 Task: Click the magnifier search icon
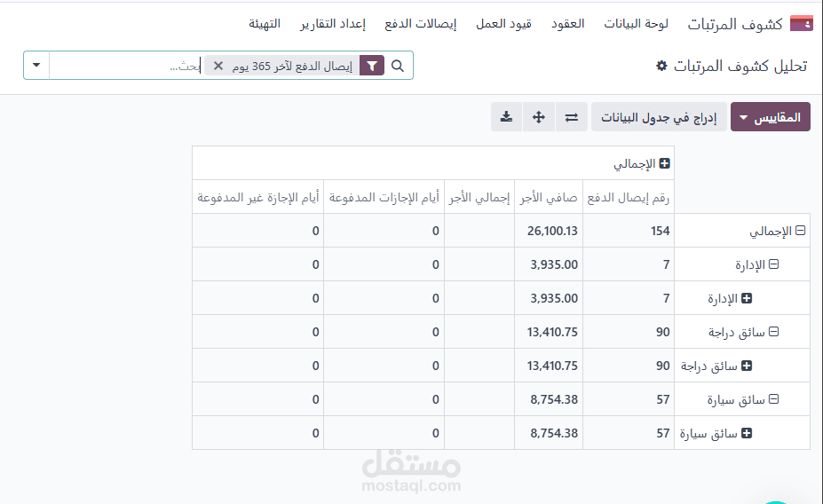(398, 66)
